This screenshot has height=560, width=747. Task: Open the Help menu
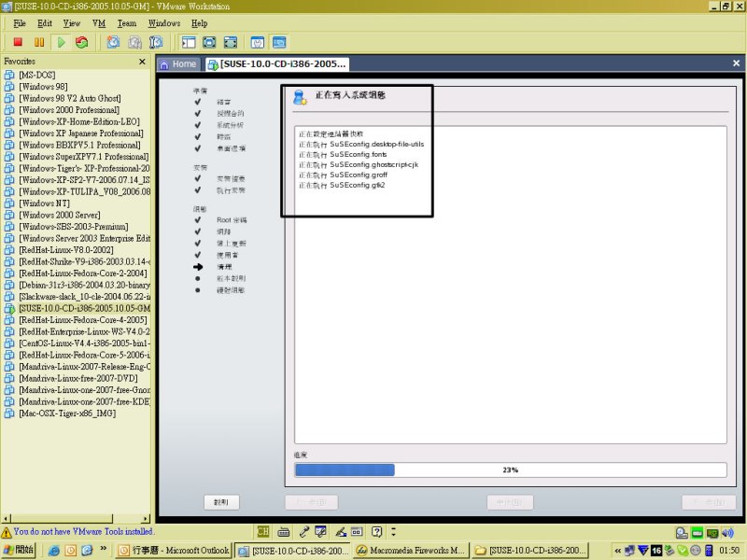pyautogui.click(x=199, y=23)
